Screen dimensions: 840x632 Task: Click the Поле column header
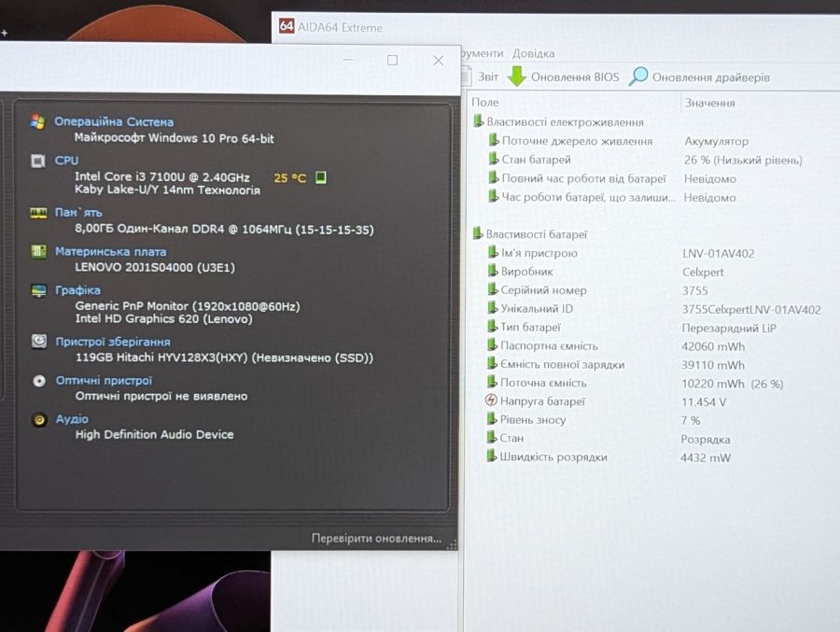[484, 102]
